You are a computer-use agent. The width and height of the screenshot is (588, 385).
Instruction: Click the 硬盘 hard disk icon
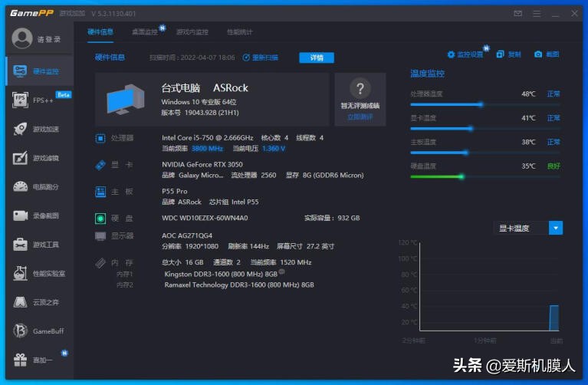click(100, 219)
